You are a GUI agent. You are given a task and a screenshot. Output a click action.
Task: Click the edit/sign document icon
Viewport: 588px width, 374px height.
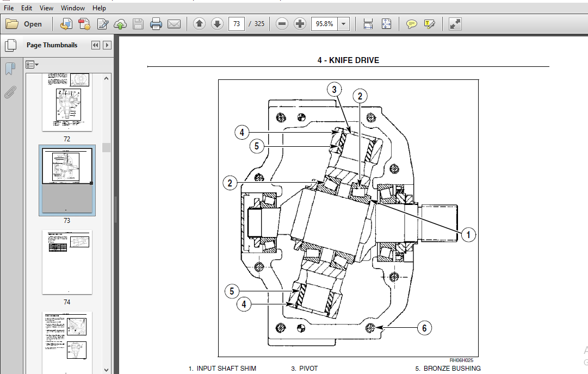pyautogui.click(x=102, y=24)
